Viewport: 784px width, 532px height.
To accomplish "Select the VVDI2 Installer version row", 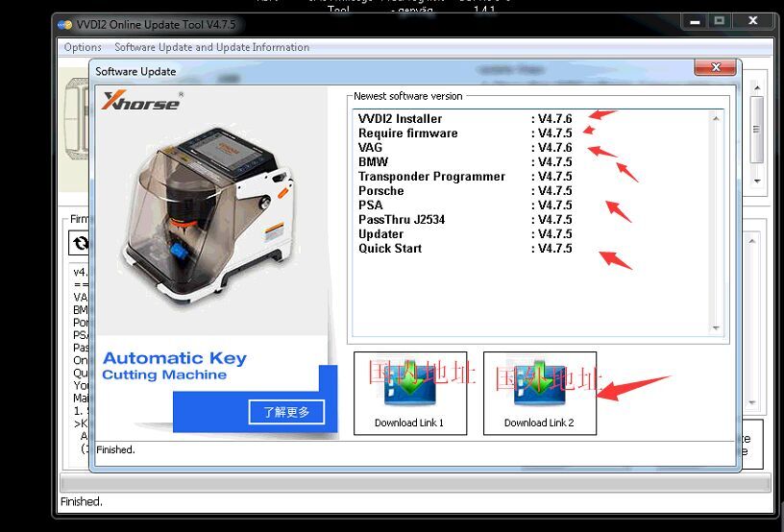I will click(465, 119).
